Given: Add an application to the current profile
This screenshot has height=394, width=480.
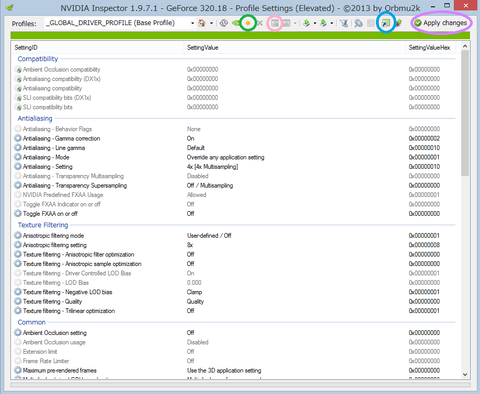Looking at the screenshot, I should click(275, 23).
